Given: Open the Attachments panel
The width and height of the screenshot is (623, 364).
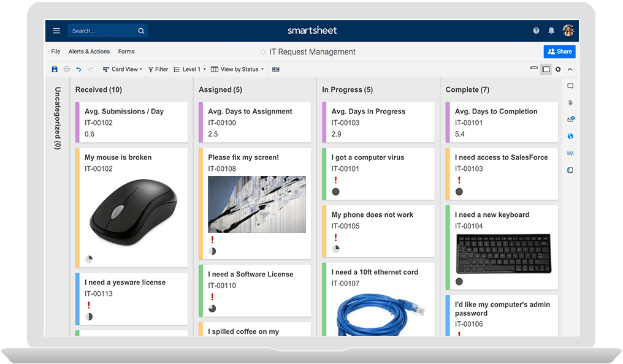Looking at the screenshot, I should point(570,102).
